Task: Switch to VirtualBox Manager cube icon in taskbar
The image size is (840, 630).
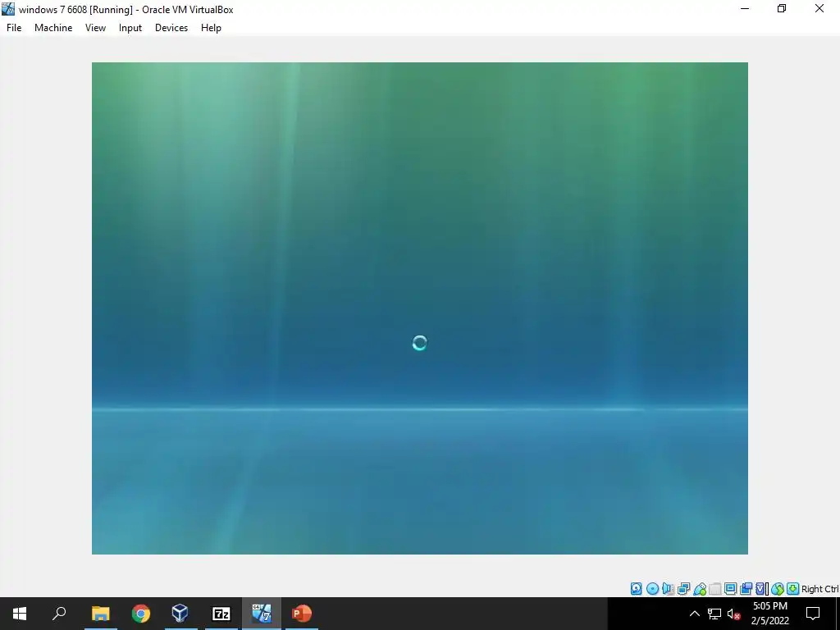Action: tap(180, 614)
